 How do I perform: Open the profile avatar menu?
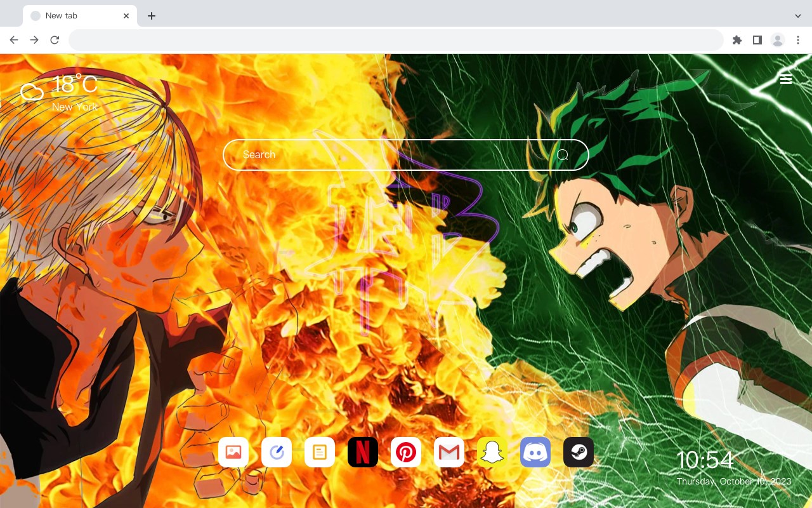coord(778,40)
